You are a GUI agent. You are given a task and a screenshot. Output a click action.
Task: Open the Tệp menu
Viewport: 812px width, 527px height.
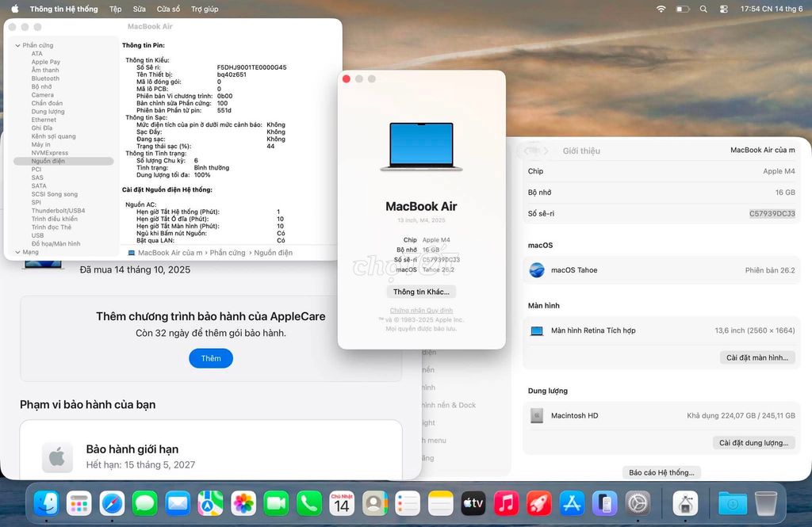coord(116,9)
